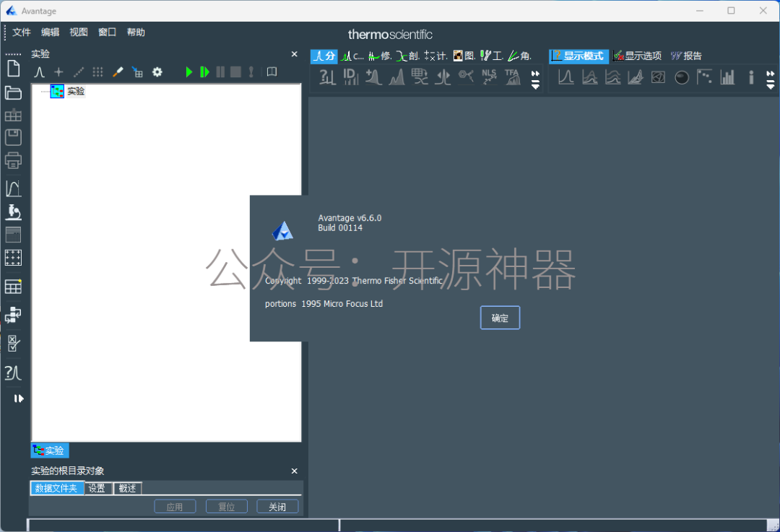Add area grid points in experiment toolbar
This screenshot has height=532, width=780.
click(x=98, y=72)
